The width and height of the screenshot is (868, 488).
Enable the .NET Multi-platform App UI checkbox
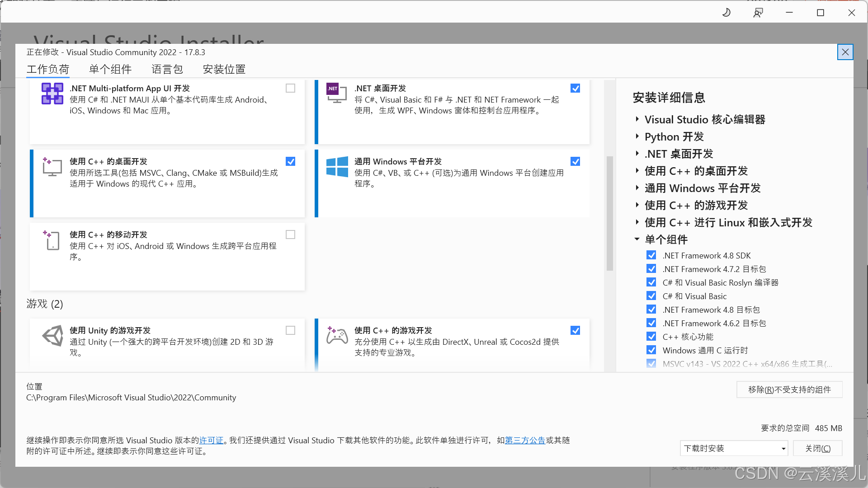pos(290,88)
